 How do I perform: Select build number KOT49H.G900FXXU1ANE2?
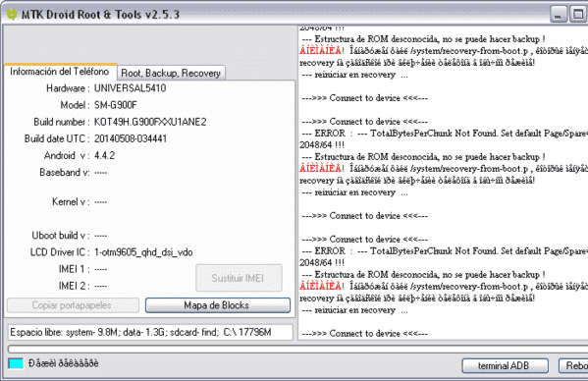click(x=150, y=122)
